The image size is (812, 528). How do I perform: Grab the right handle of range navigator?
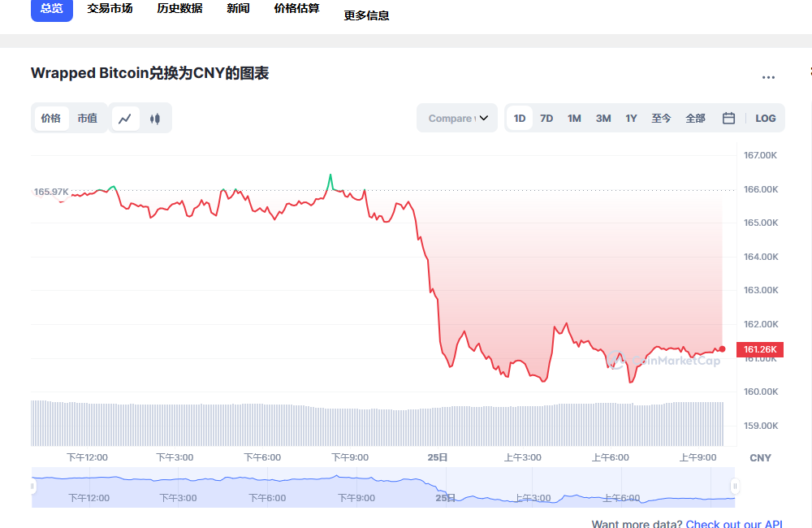pos(735,486)
